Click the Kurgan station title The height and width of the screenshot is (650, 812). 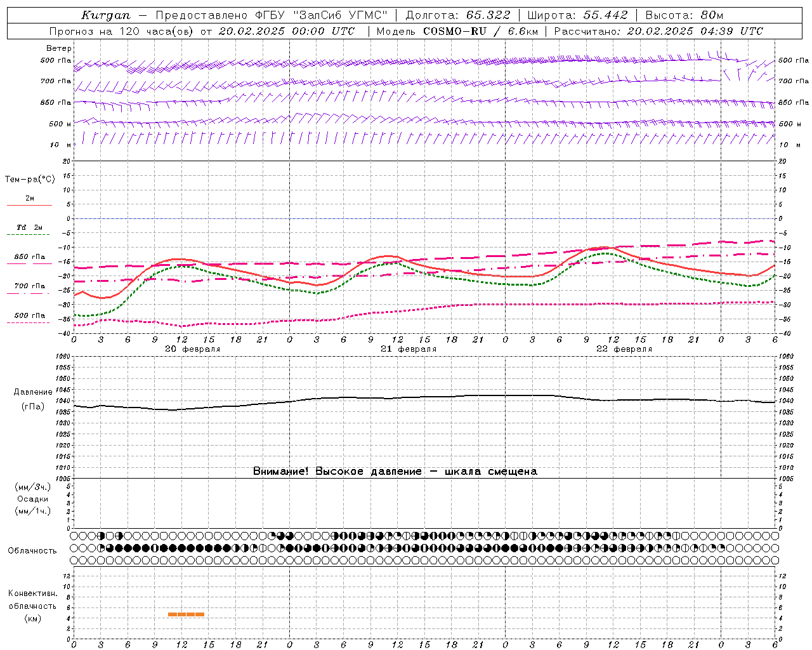tap(106, 15)
